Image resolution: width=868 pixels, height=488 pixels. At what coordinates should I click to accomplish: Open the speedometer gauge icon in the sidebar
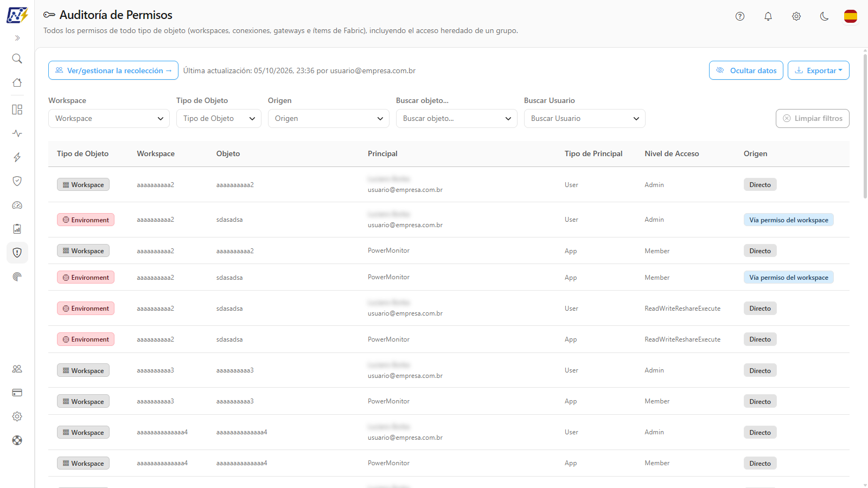(17, 205)
